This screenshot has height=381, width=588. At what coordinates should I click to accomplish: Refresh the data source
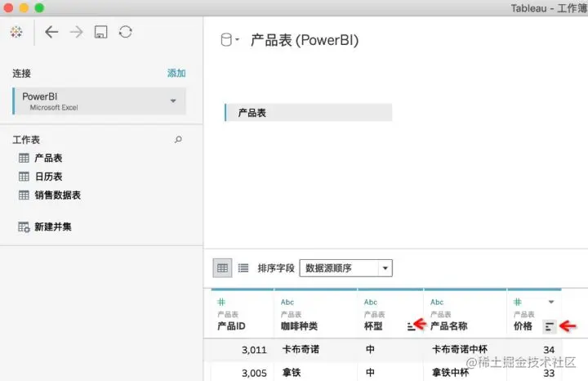tap(126, 32)
